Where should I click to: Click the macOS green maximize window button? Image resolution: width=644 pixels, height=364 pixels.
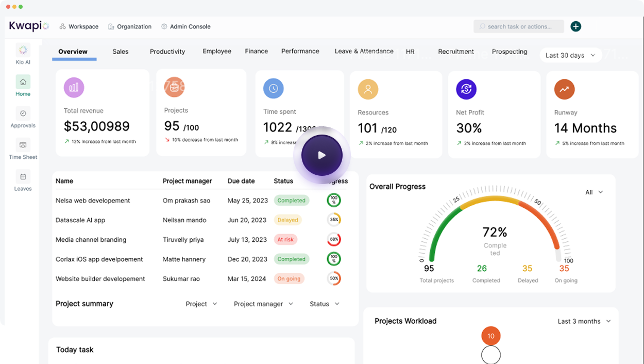click(x=21, y=7)
